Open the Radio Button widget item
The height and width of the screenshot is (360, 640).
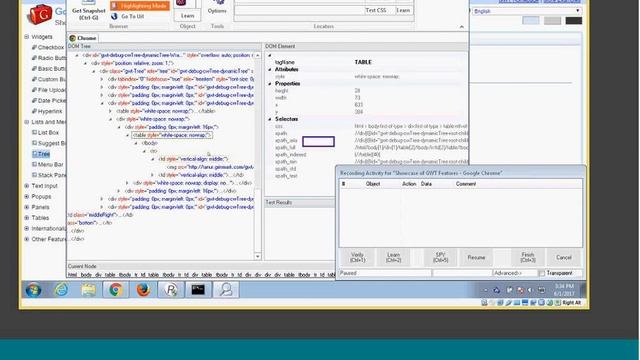tap(49, 58)
